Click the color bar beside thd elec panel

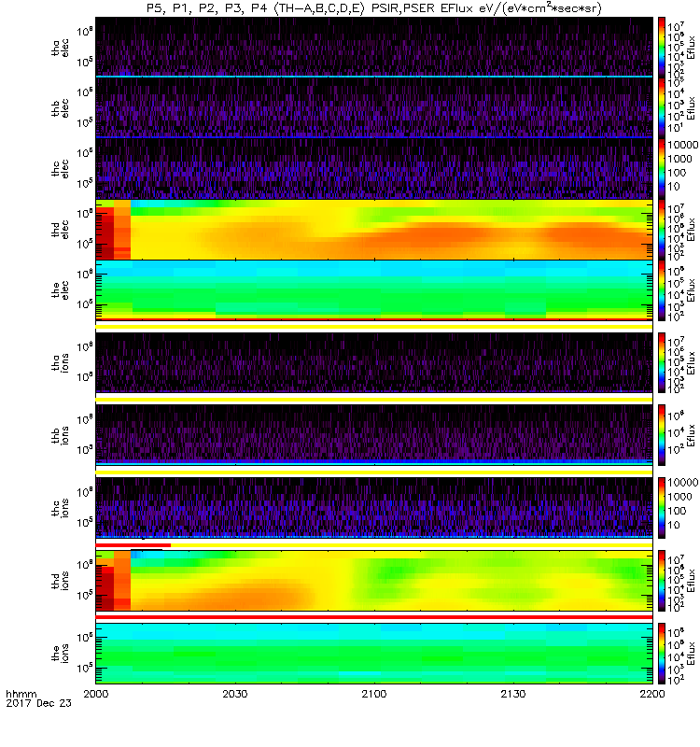point(662,230)
